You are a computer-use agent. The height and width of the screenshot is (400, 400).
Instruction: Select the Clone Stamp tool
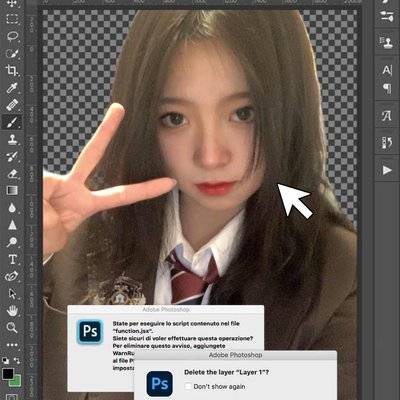click(12, 139)
